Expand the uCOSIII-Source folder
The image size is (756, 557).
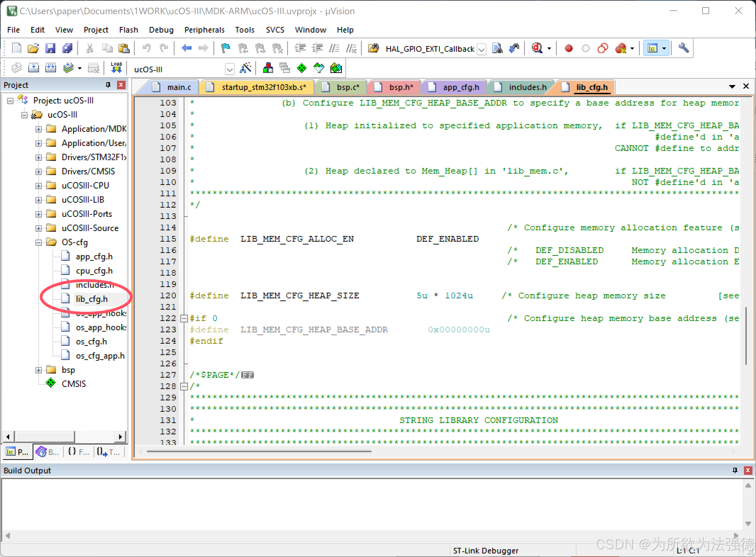point(38,228)
